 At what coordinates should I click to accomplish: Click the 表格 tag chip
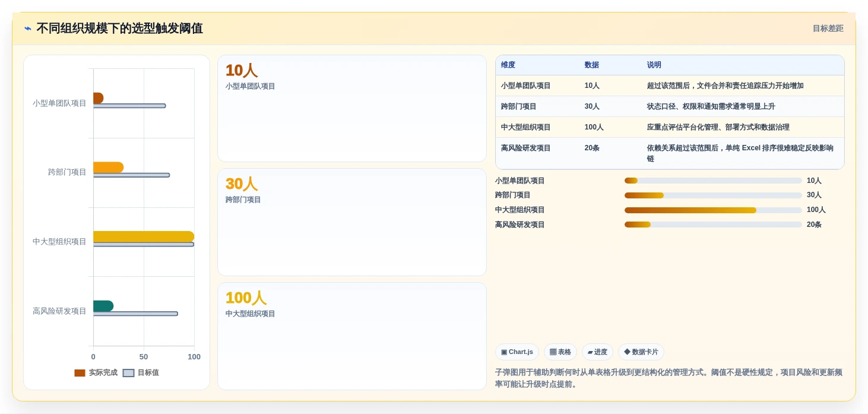click(x=560, y=352)
